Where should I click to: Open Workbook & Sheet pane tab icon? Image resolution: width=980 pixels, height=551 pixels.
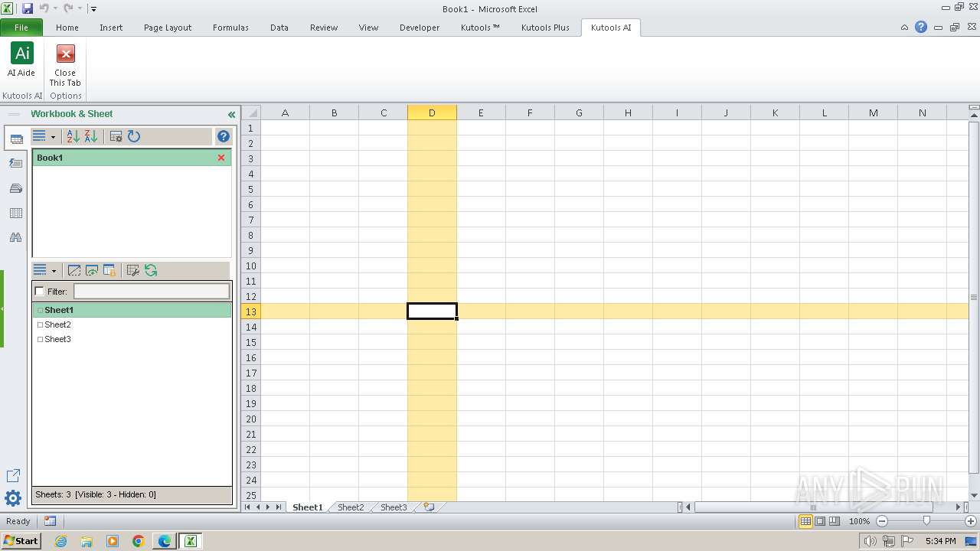pos(16,139)
